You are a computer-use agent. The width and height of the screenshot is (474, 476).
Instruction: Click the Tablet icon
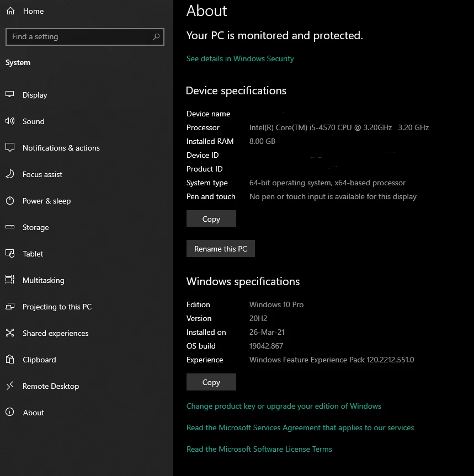[10, 253]
